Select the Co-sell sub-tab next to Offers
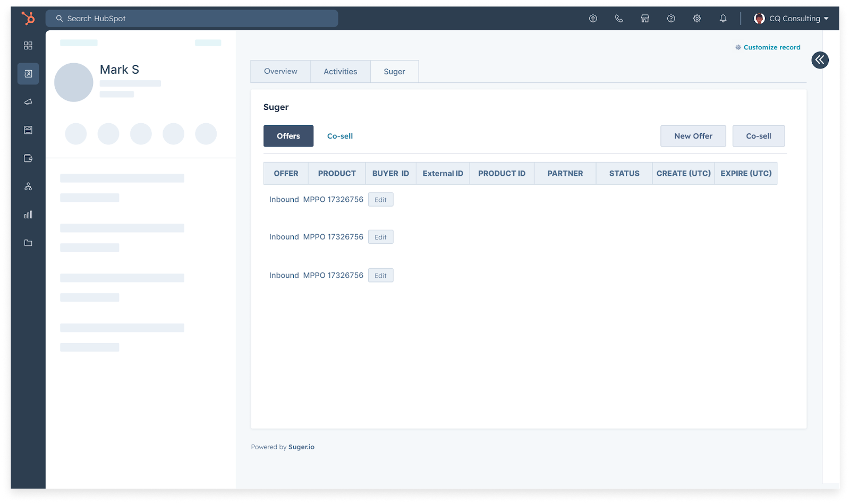 pos(340,136)
